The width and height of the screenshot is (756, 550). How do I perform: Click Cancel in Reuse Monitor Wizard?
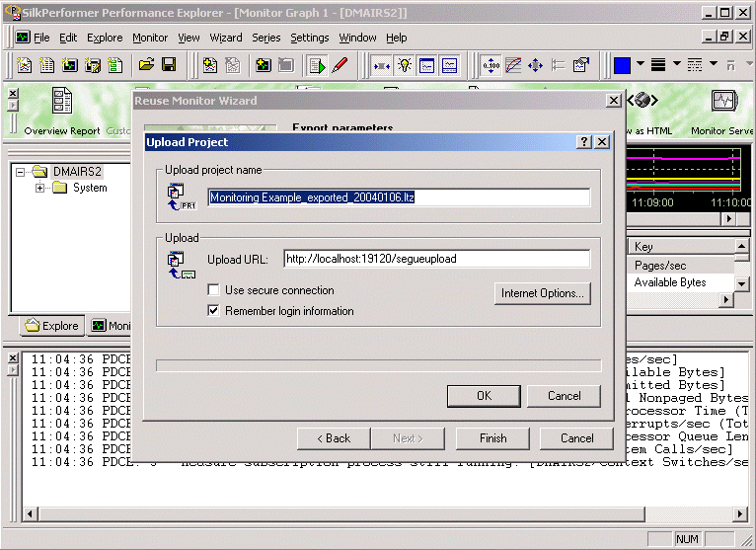pos(576,438)
